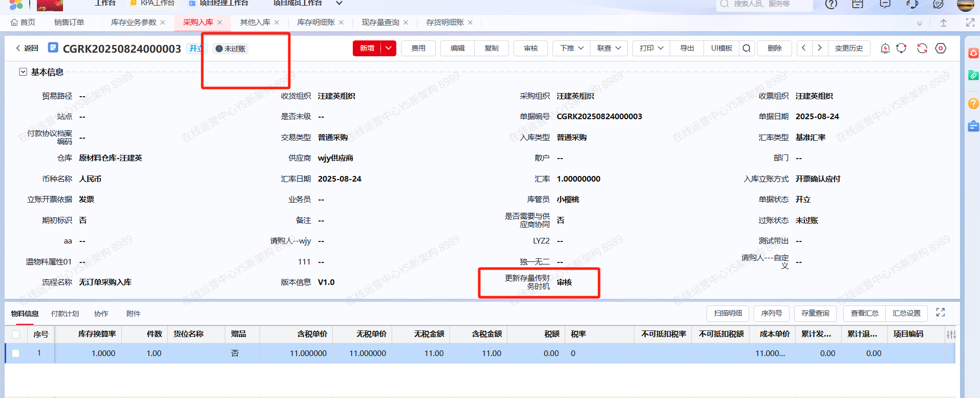This screenshot has width=980, height=398.
Task: Go to the previous document with the left arrow
Action: (x=804, y=48)
